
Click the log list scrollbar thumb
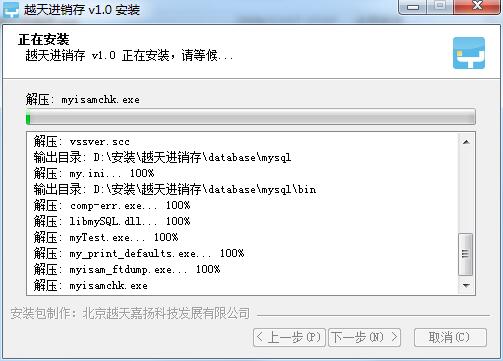466,254
